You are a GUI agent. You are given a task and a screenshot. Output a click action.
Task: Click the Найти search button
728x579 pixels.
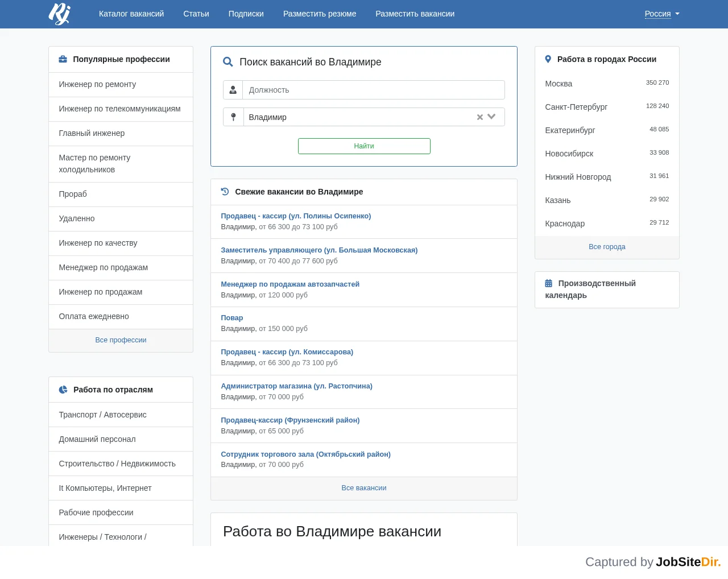pos(364,146)
